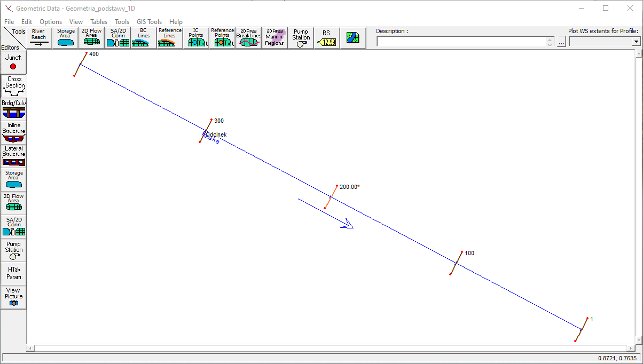Viewport: 643px width, 364px height.
Task: Select the River Reach drawing tool
Action: [38, 38]
